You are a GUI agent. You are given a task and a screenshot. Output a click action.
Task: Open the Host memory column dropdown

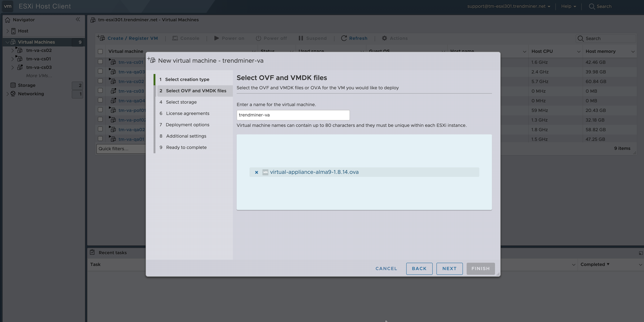coord(633,52)
